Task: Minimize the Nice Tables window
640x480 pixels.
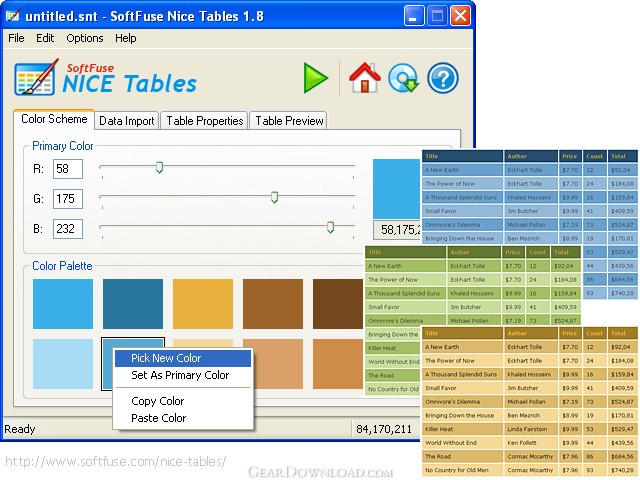Action: [x=414, y=16]
